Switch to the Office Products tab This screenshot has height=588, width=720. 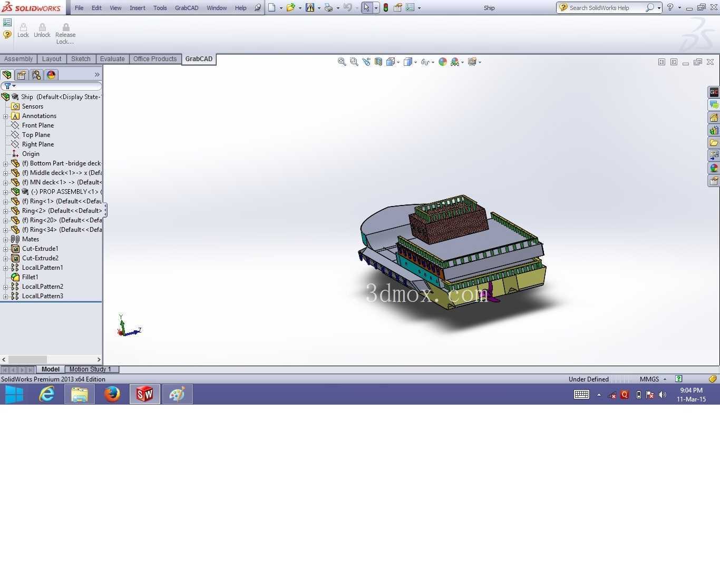(x=155, y=59)
